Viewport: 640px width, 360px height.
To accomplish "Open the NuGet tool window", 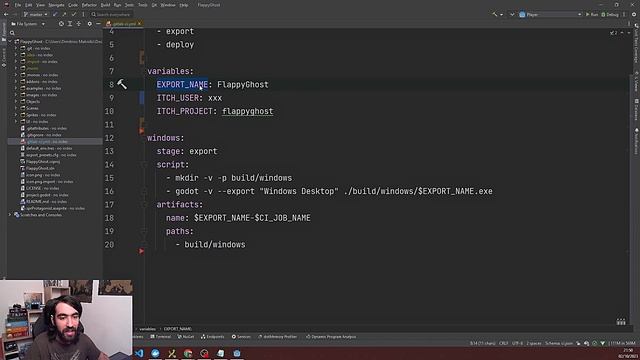I will coord(186,337).
